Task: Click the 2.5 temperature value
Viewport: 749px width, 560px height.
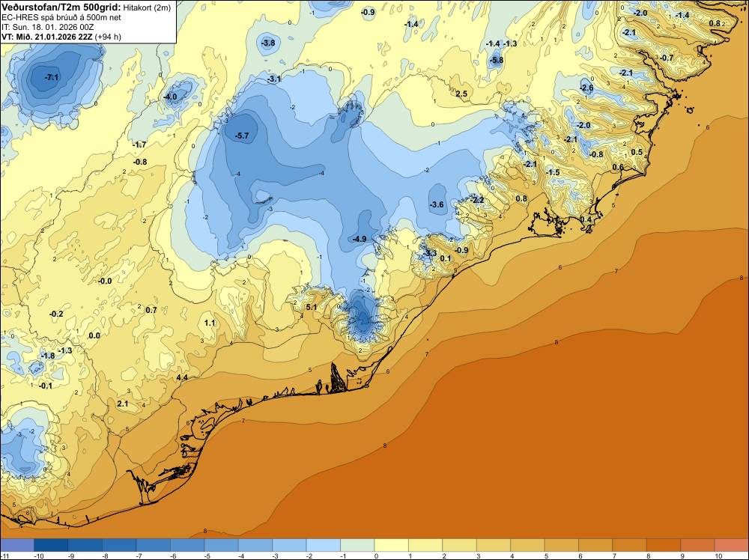Action: coord(461,94)
